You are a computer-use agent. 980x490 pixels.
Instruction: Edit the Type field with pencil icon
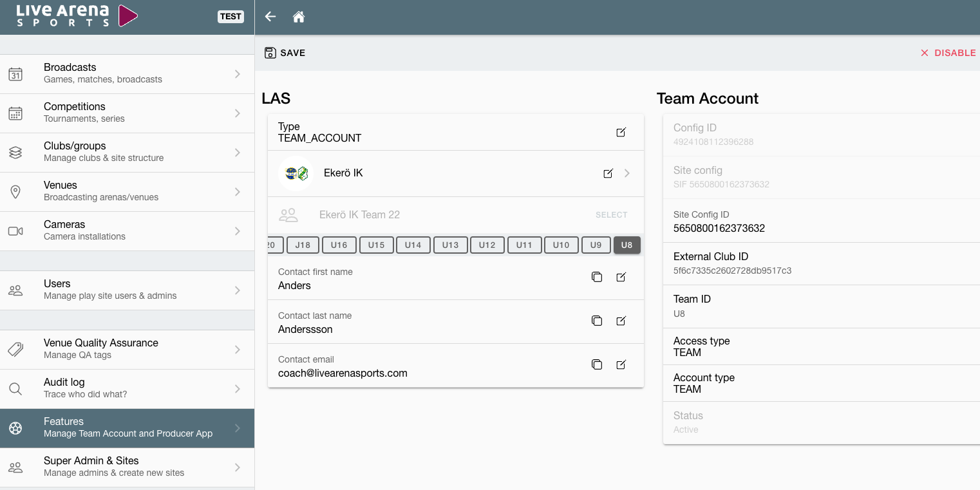pyautogui.click(x=621, y=132)
